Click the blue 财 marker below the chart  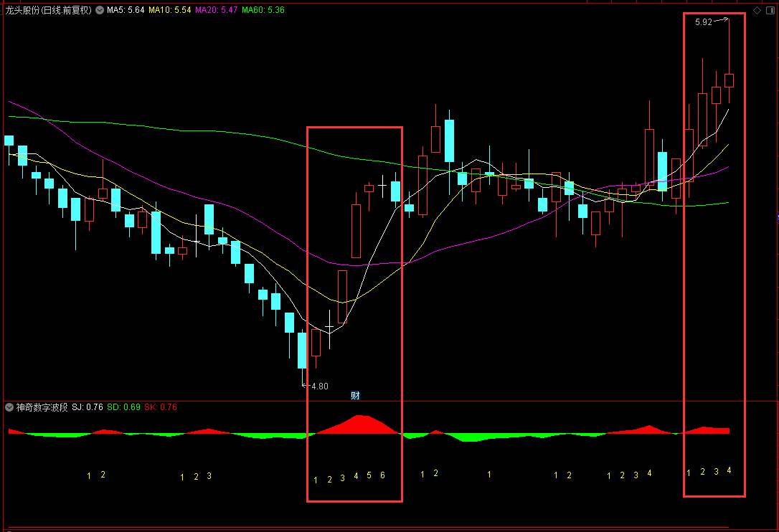pyautogui.click(x=355, y=395)
